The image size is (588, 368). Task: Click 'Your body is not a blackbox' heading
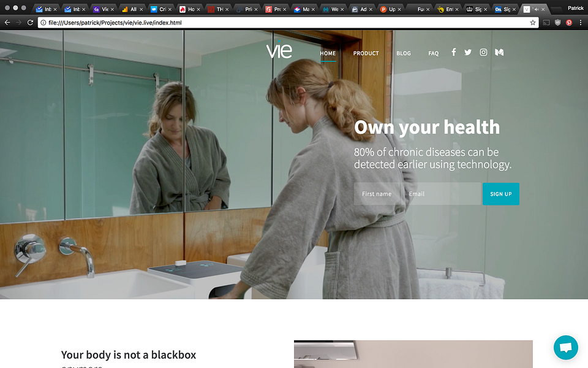pos(129,355)
